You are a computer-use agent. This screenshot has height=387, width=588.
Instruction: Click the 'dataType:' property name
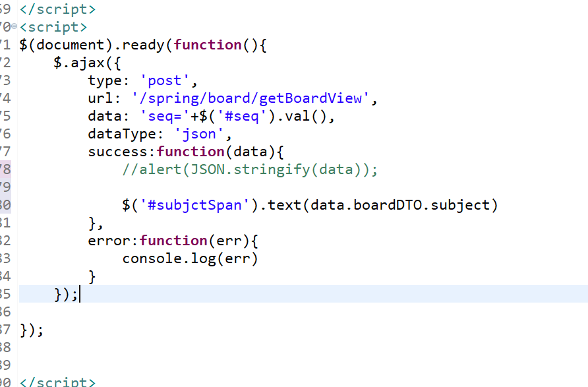(x=126, y=134)
